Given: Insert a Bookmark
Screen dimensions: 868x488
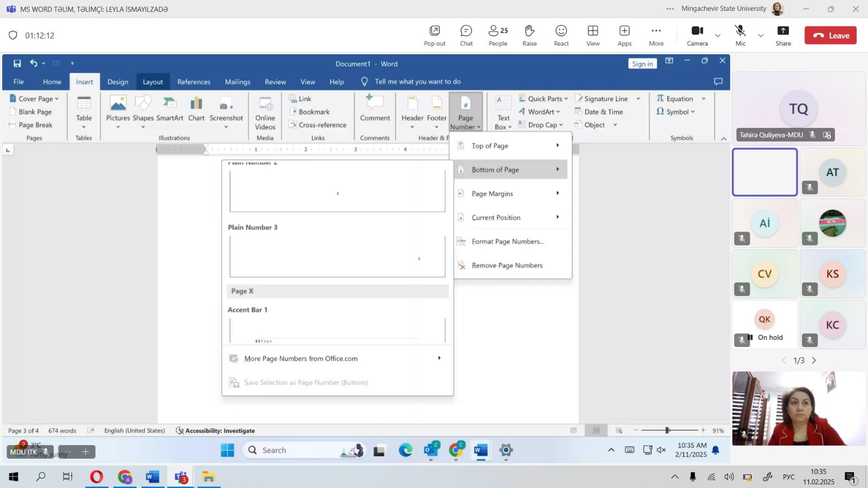Looking at the screenshot, I should pos(309,112).
